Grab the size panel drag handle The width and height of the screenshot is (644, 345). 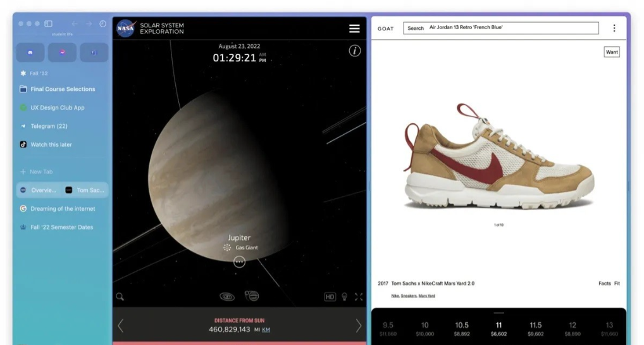498,313
